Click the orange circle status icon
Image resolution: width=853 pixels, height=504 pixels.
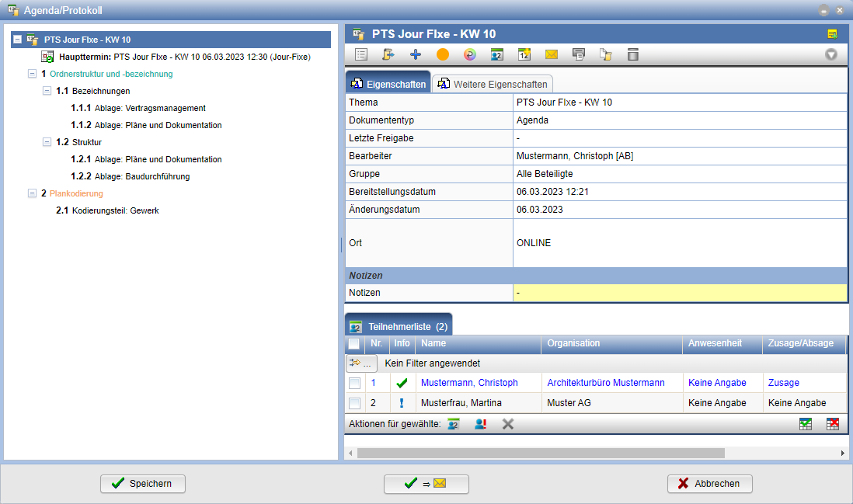click(x=443, y=54)
